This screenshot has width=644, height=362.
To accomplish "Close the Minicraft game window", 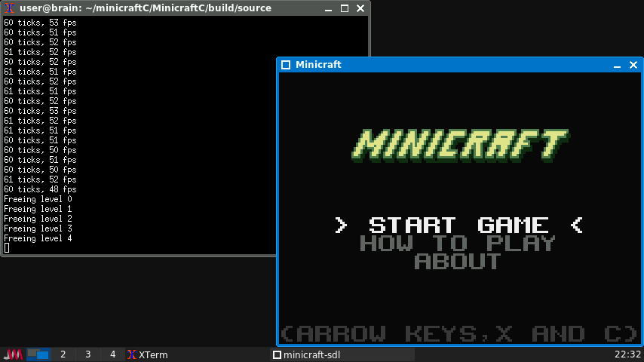I will click(x=633, y=65).
